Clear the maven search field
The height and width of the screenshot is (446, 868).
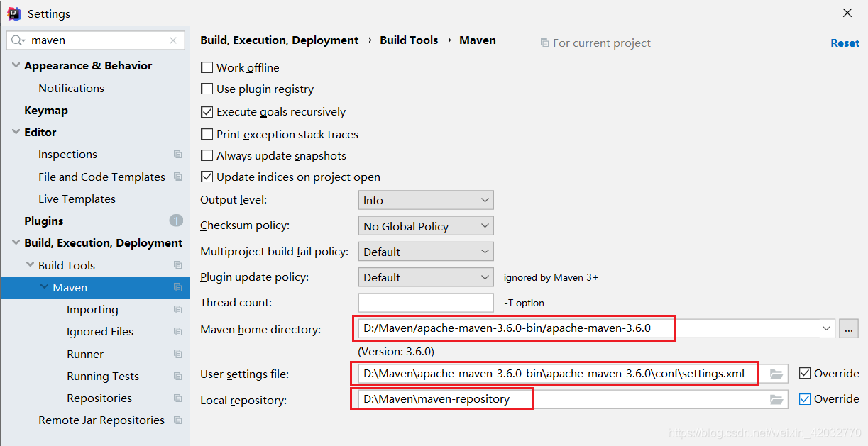[x=173, y=40]
